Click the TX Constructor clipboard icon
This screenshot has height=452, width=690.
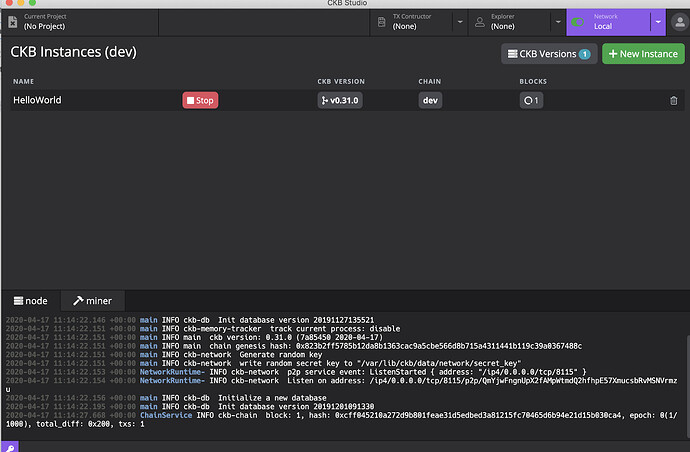382,22
